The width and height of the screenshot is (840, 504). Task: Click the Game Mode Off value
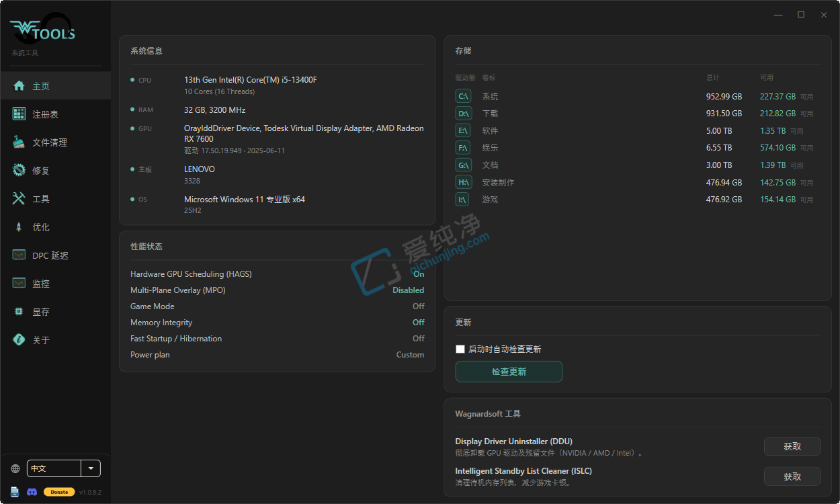pyautogui.click(x=419, y=306)
